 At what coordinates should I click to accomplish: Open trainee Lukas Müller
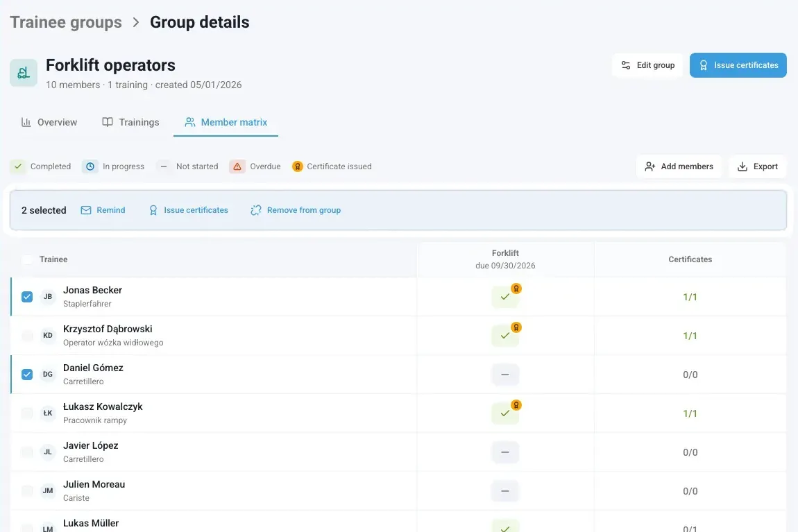click(91, 523)
